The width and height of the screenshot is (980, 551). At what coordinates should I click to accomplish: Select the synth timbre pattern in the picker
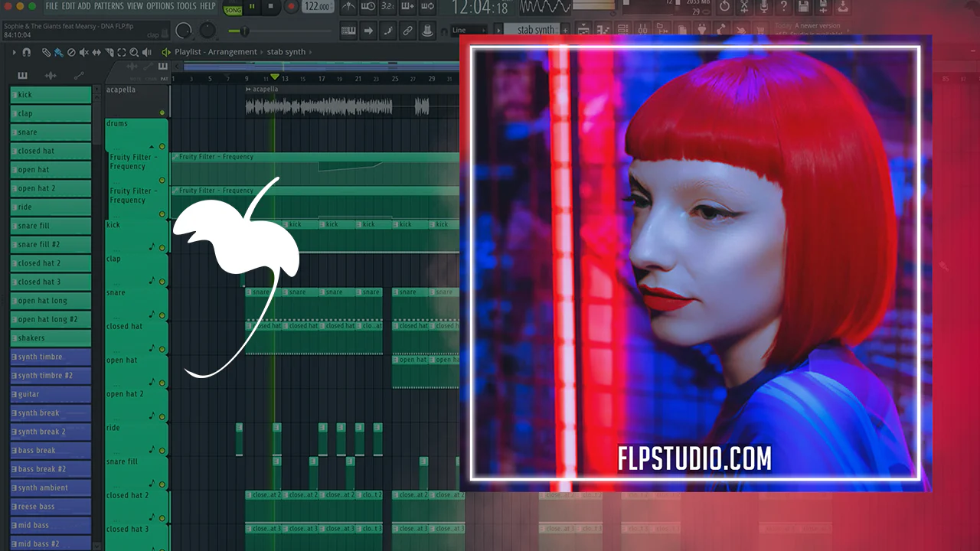coord(51,357)
